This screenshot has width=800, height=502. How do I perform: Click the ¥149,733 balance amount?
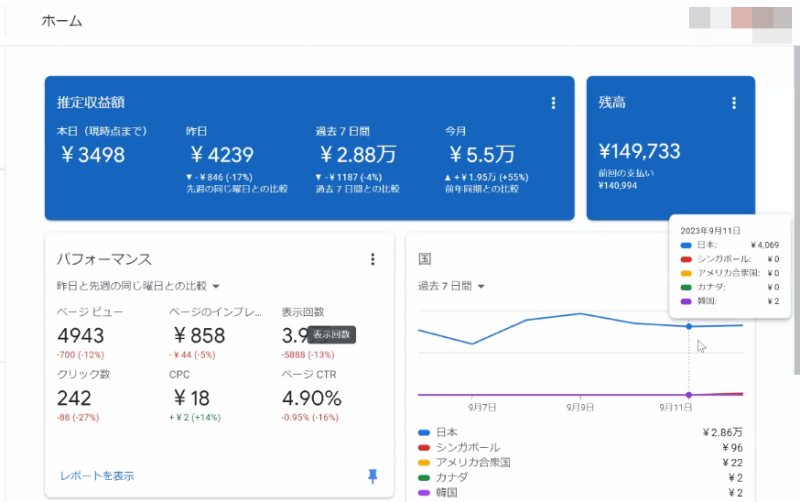639,151
